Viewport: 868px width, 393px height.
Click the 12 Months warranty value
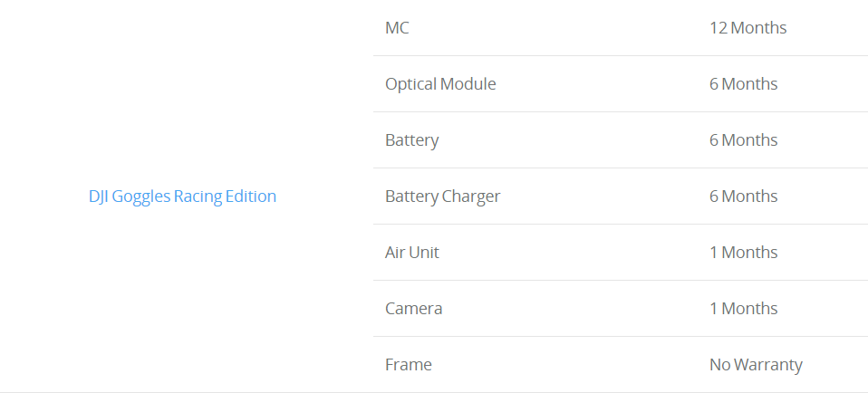(x=747, y=28)
